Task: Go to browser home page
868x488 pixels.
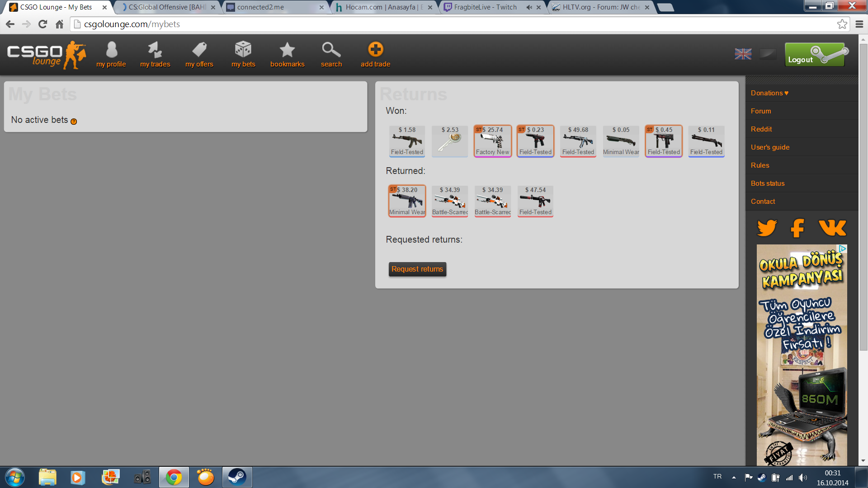Action: 59,24
